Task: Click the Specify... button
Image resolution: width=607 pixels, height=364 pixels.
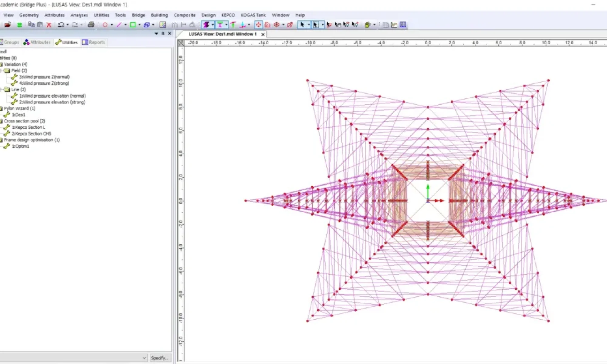Action: coord(160,358)
